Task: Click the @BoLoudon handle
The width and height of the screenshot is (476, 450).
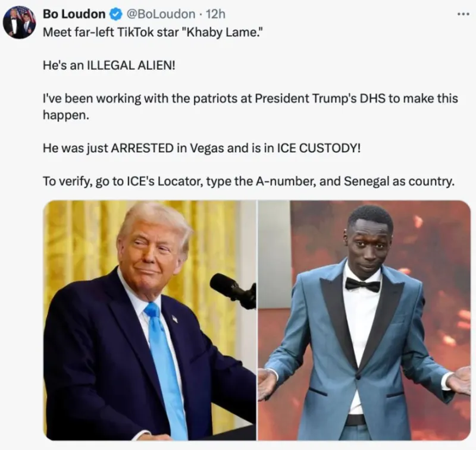Action: click(161, 14)
